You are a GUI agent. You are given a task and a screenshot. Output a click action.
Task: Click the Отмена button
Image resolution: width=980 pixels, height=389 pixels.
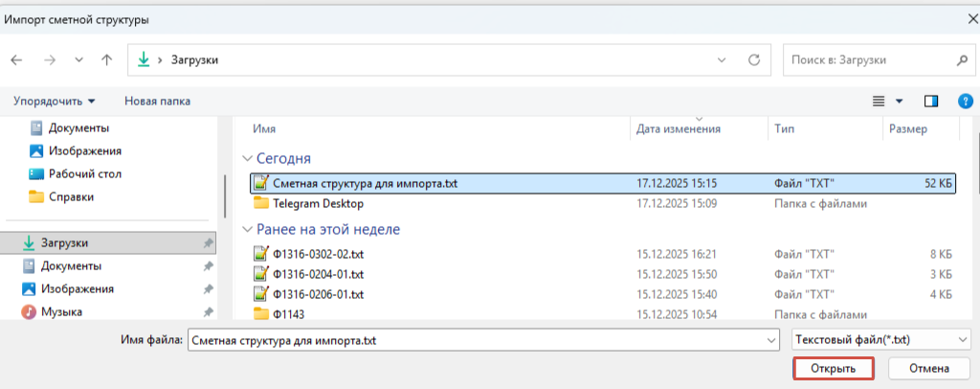pyautogui.click(x=929, y=369)
